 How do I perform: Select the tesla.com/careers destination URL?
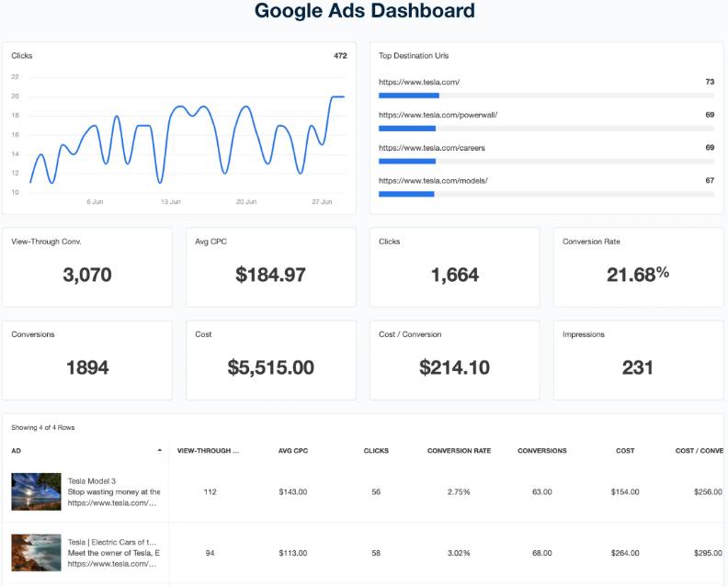click(432, 148)
